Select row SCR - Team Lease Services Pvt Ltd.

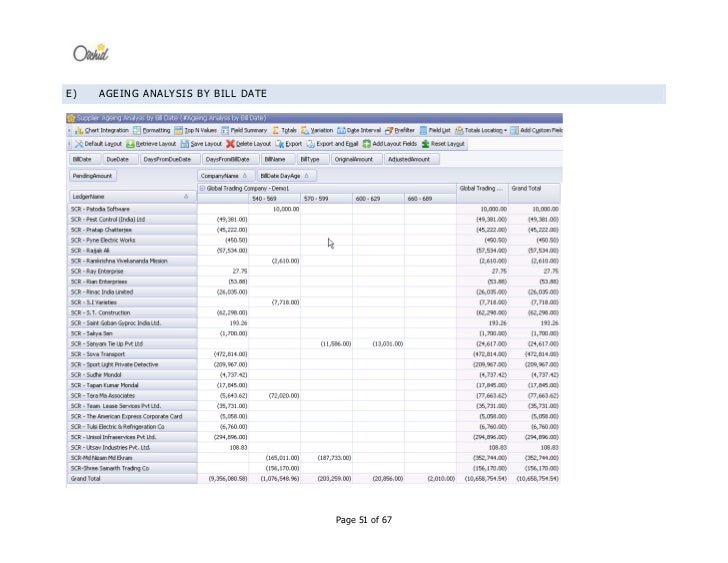click(x=132, y=406)
